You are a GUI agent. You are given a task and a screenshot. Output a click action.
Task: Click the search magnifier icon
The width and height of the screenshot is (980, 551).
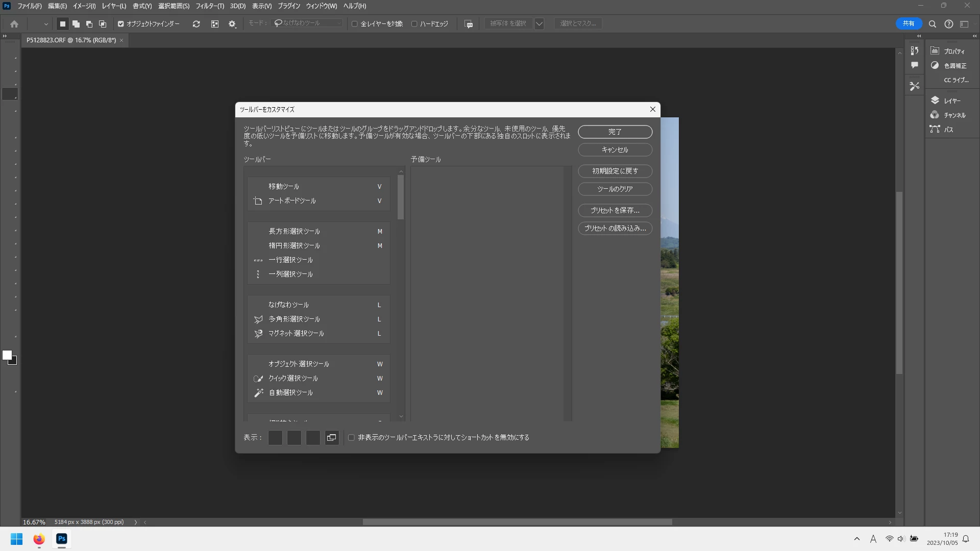[x=932, y=24]
